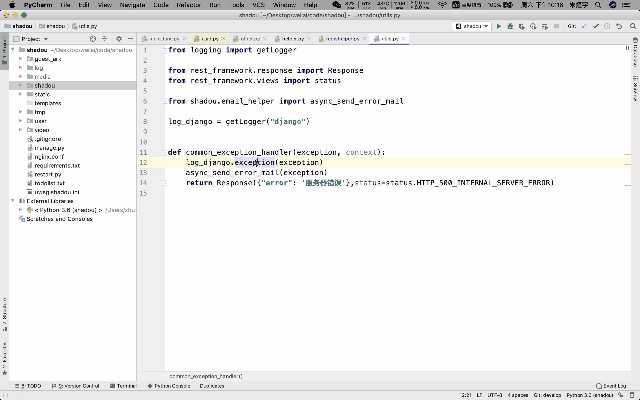Click the common_exception_handler() breadcrumb
The image size is (640, 400).
205,376
